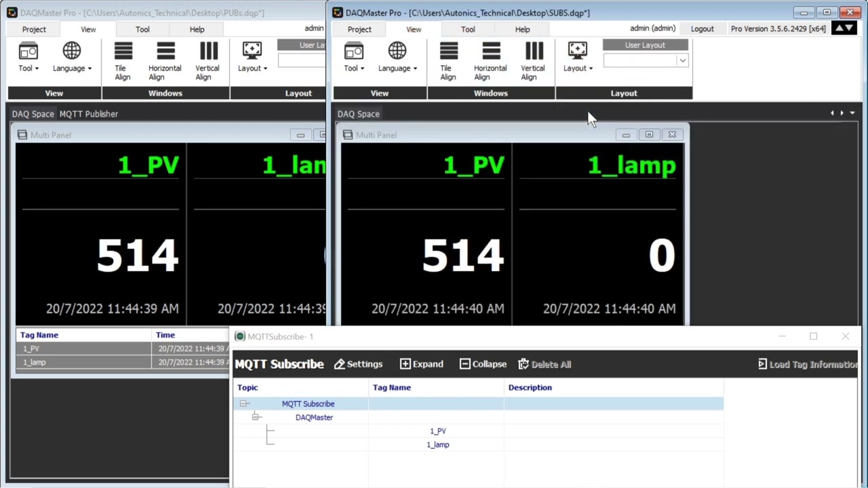This screenshot has width=868, height=488.
Task: Restore Multi Panel window in SUBS
Action: click(649, 135)
